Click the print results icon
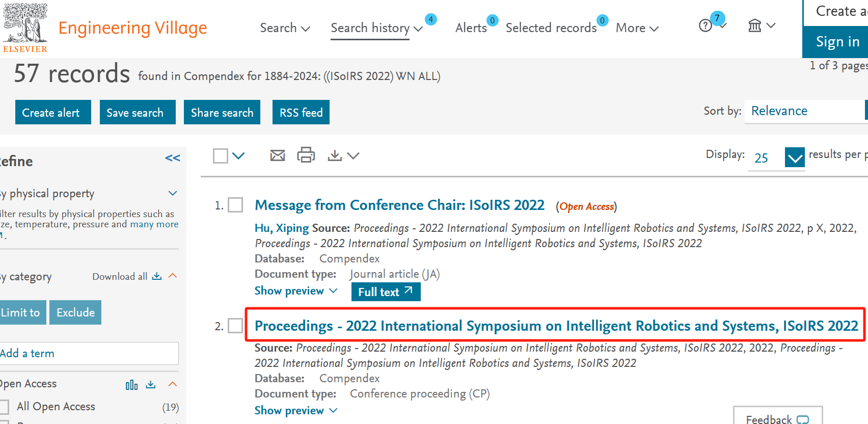Viewport: 868px width, 424px height. click(x=306, y=155)
